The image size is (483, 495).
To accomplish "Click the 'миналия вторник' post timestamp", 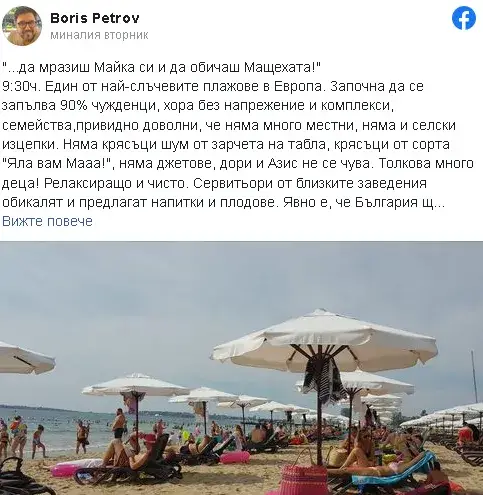I will 99,35.
